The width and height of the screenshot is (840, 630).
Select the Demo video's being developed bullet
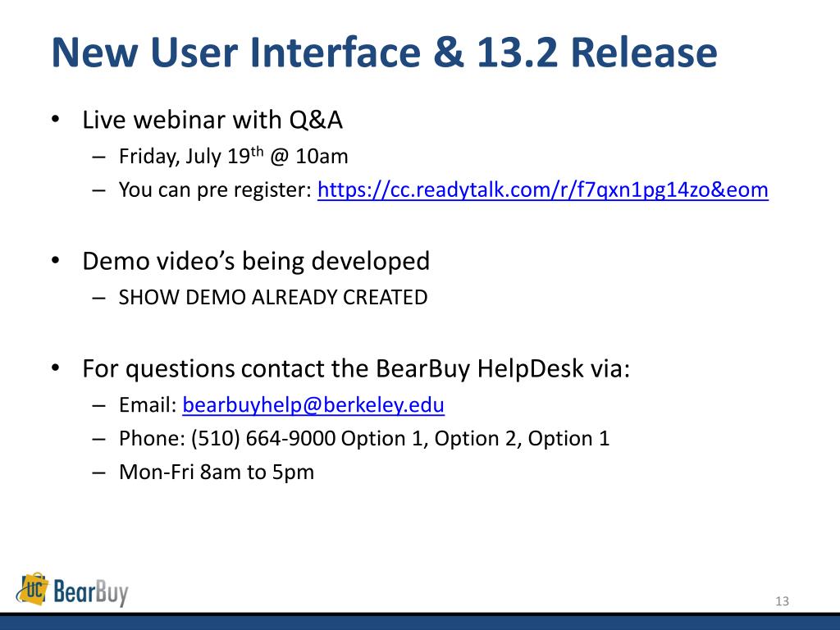256,262
